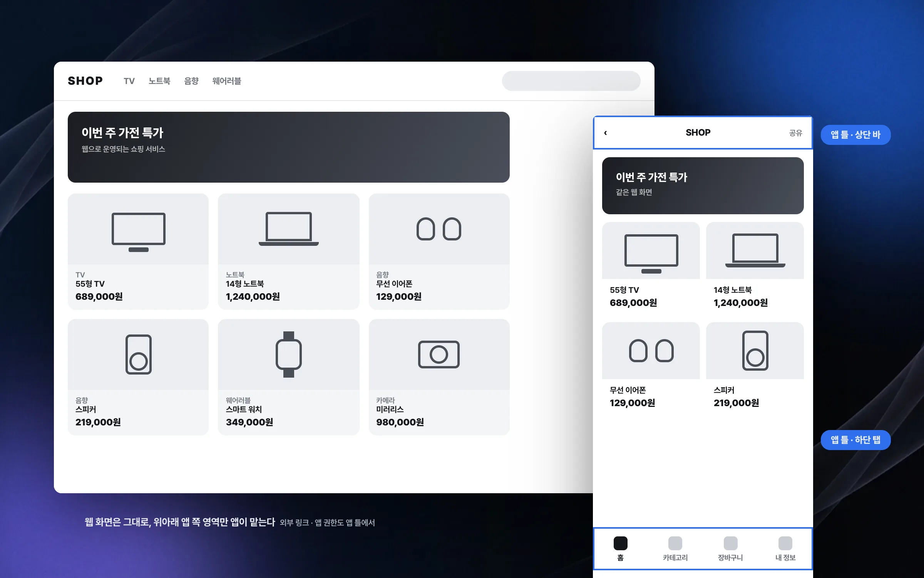Tap the TV icon in mobile 55형 TV card
The width and height of the screenshot is (924, 578).
click(651, 254)
